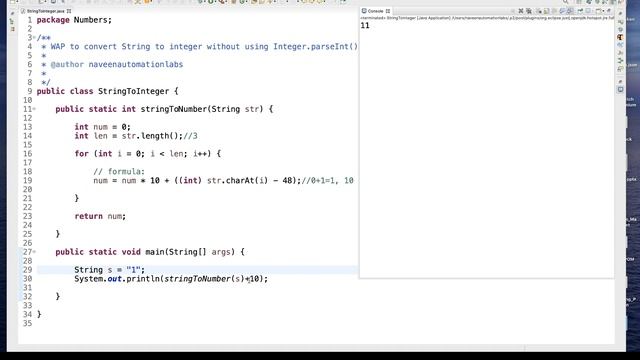This screenshot has width=640, height=360.
Task: Pin the Console view
Action: pos(580,11)
